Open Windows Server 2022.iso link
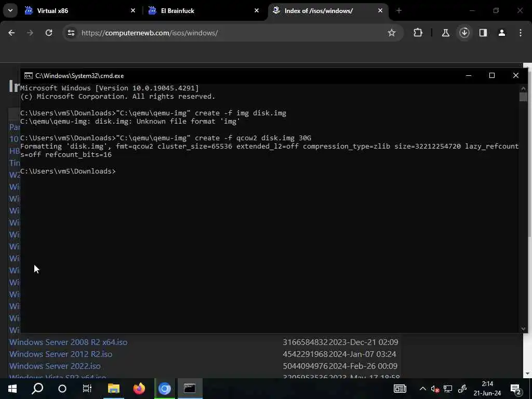Image resolution: width=532 pixels, height=399 pixels. (55, 366)
